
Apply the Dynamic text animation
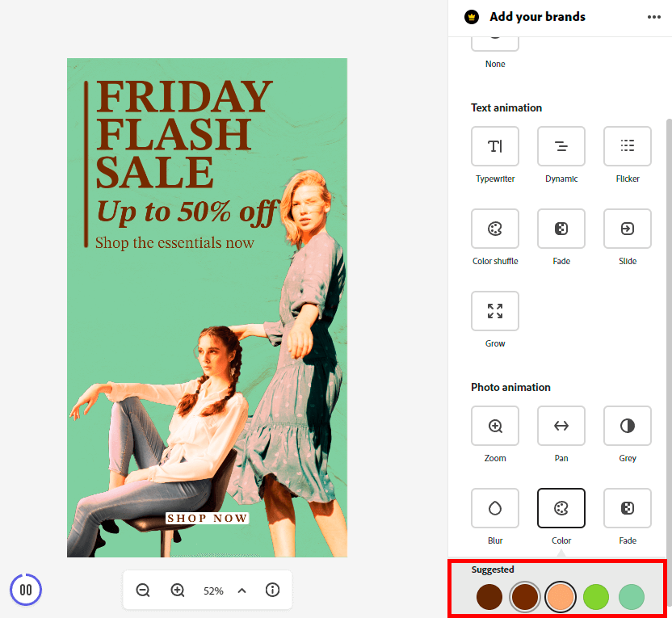tap(561, 146)
